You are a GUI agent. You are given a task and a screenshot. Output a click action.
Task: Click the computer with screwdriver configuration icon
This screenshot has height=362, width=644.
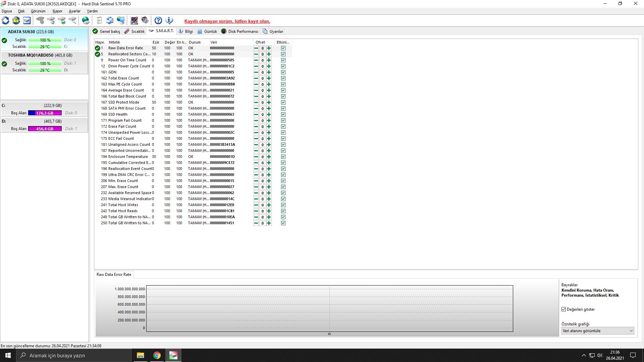[x=134, y=20]
